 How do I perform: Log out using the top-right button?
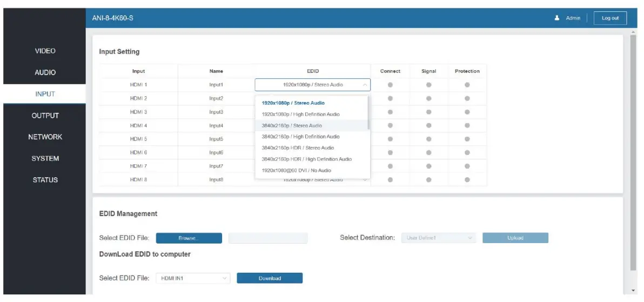point(610,18)
